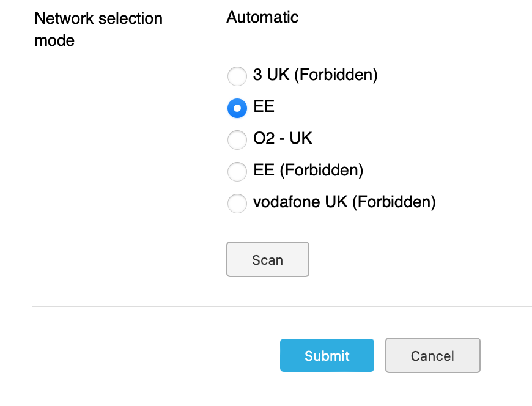This screenshot has width=532, height=406.
Task: Select vodafone UK (Forbidden) network
Action: [x=237, y=204]
